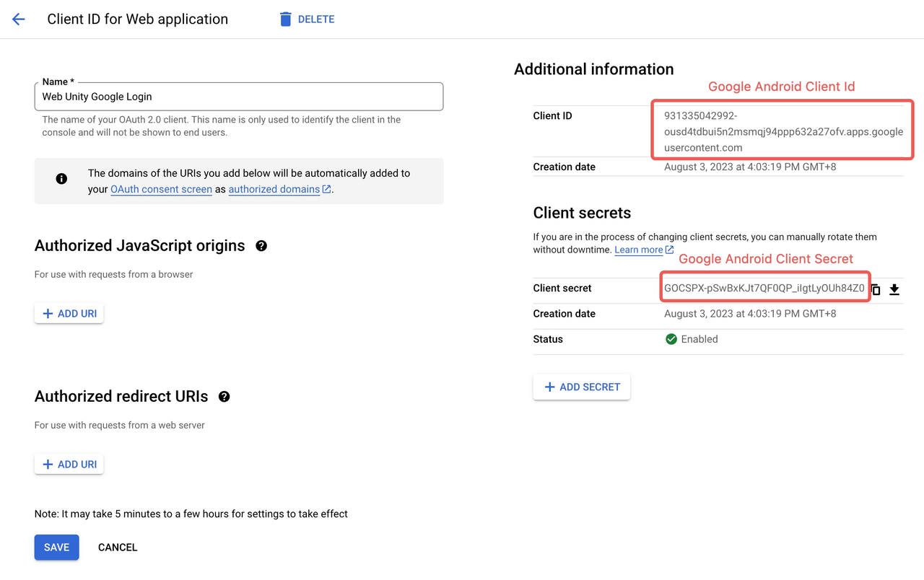
Task: Click the CANCEL button
Action: [118, 548]
